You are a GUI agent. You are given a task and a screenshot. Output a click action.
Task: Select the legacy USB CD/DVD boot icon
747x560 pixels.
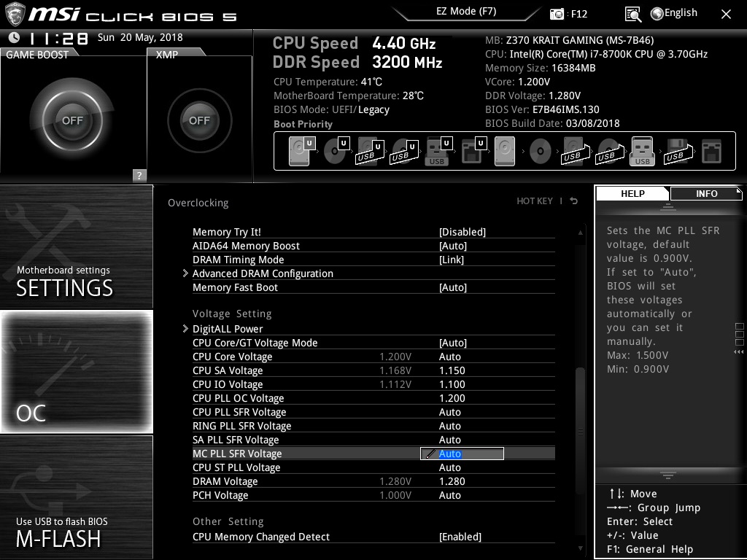point(609,151)
